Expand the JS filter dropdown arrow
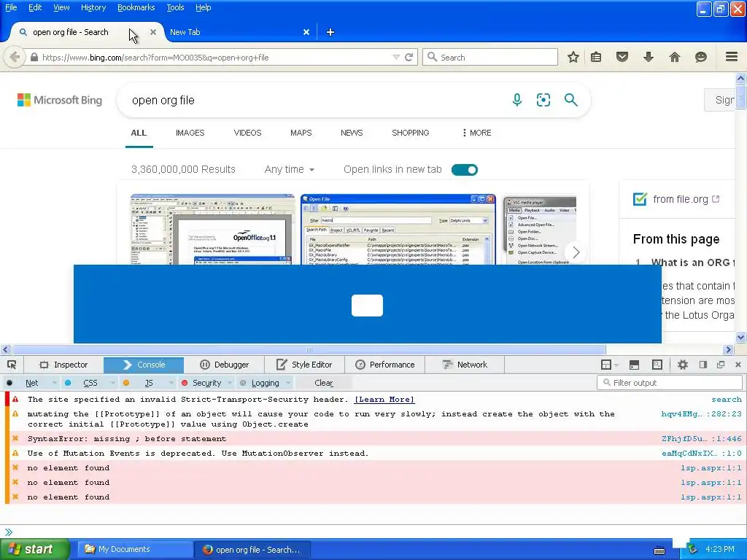Viewport: 747px width, 560px height. coord(171,383)
